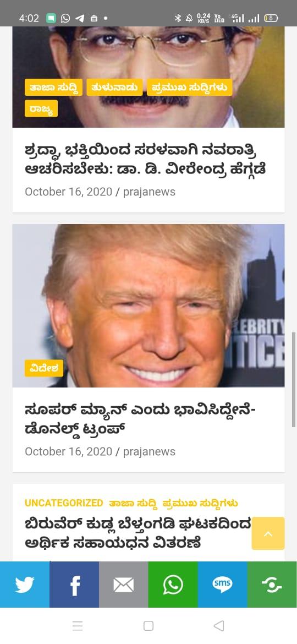Open the ತಾಜಾ ಸುದ್ದಿ yellow tag
This screenshot has width=297, height=644.
click(53, 88)
